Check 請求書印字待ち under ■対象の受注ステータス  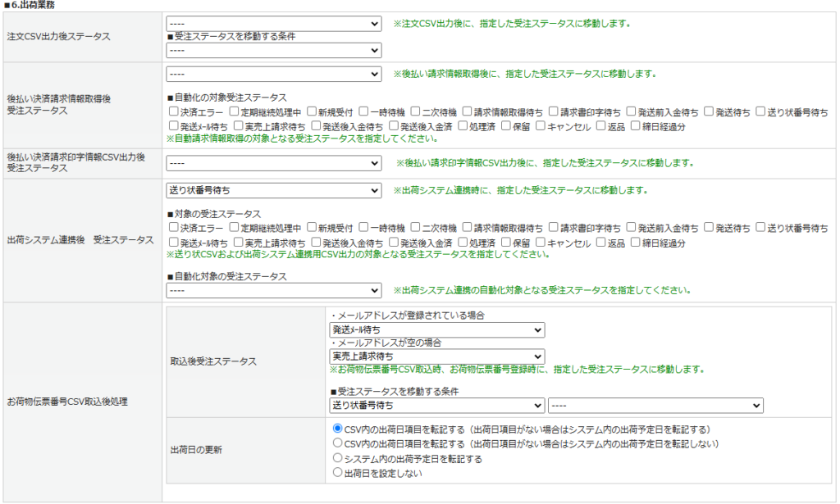click(x=554, y=227)
